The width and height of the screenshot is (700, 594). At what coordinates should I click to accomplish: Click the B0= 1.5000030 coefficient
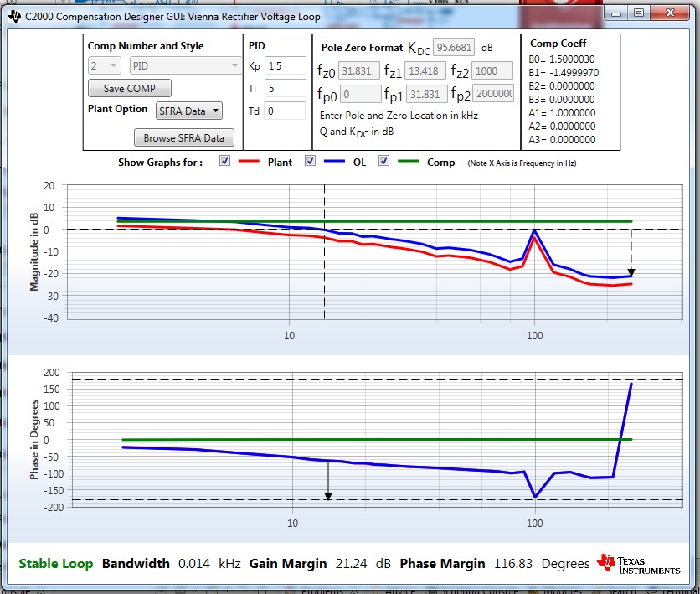(562, 59)
